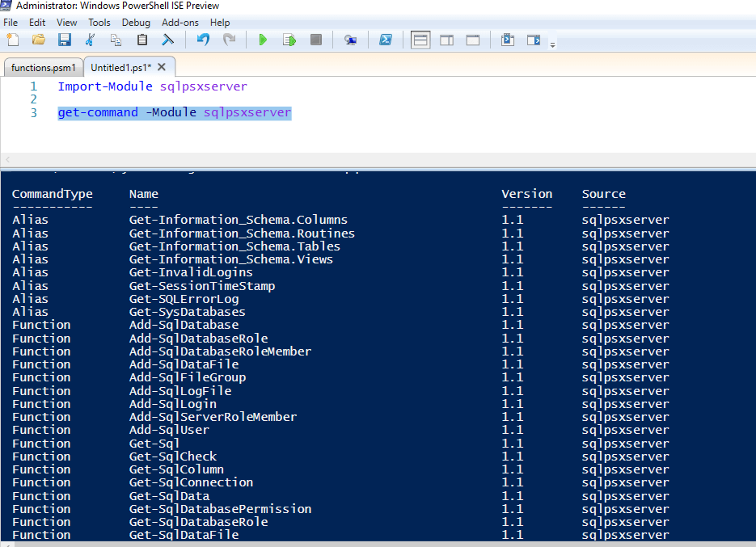Copy the selection using the Copy icon
Screen dimensions: 756x547
click(x=116, y=40)
